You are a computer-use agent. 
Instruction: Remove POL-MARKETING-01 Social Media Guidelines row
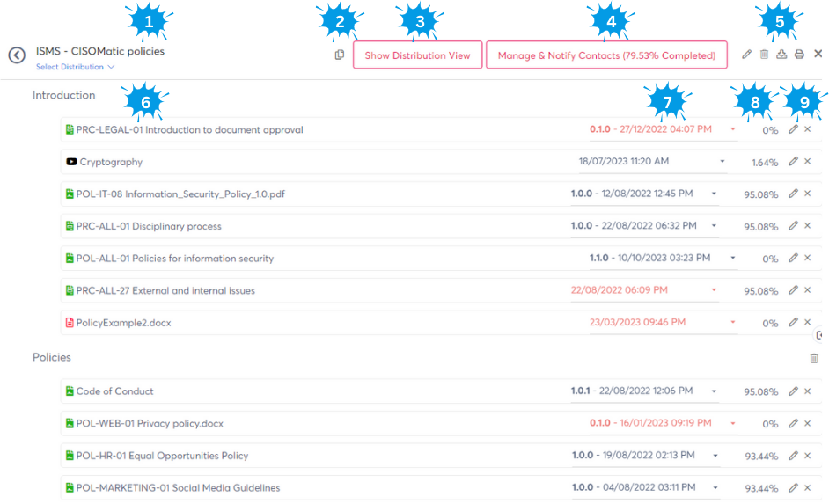point(807,487)
